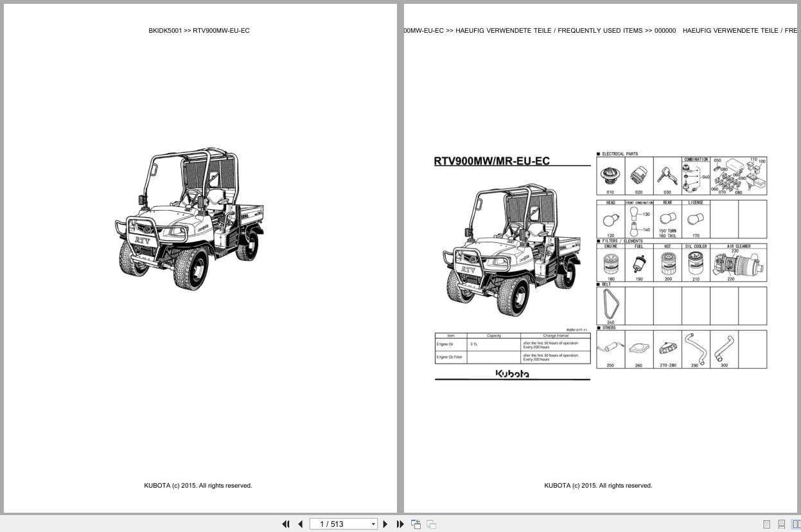
Task: Jump to the last page
Action: 400,524
